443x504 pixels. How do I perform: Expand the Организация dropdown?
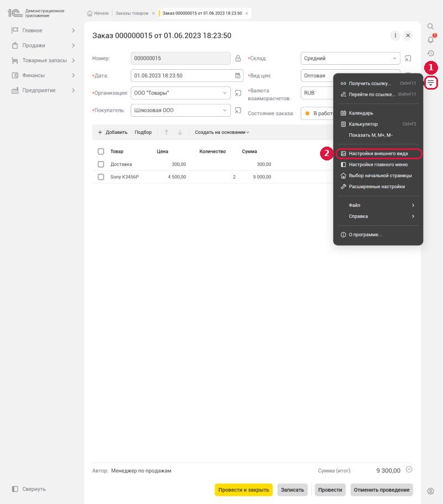[225, 93]
